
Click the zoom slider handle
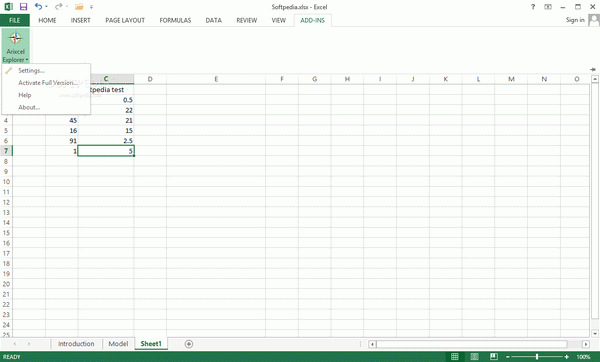(x=537, y=357)
